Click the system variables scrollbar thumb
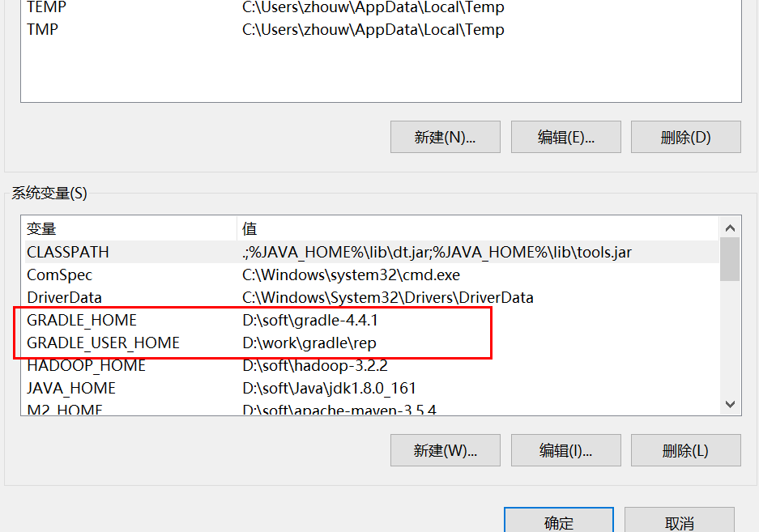The height and width of the screenshot is (532, 759). pyautogui.click(x=730, y=259)
